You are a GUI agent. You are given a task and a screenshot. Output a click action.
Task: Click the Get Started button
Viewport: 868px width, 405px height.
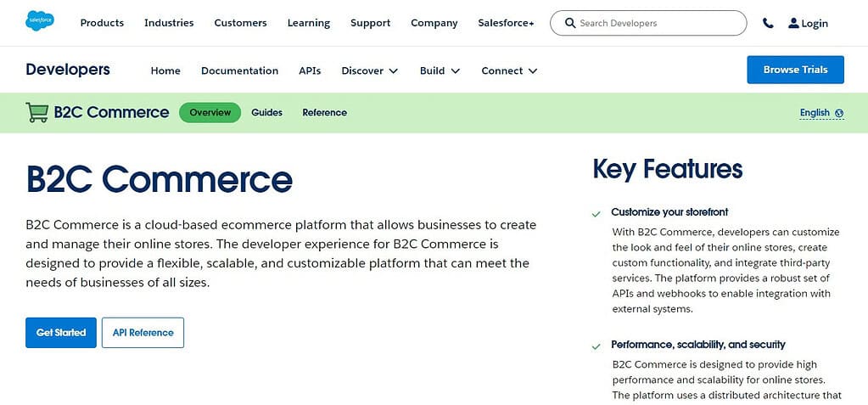pyautogui.click(x=61, y=333)
